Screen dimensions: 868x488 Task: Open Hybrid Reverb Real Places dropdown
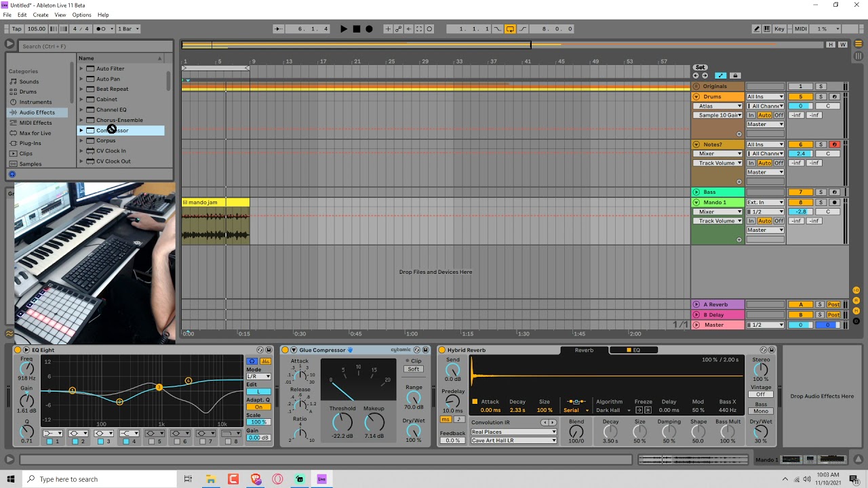(x=513, y=432)
